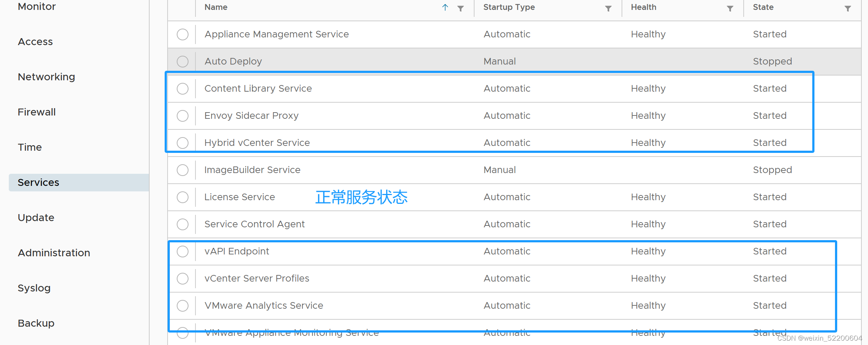The width and height of the screenshot is (868, 345).
Task: Click the VMware Analytics Service name
Action: (x=264, y=306)
